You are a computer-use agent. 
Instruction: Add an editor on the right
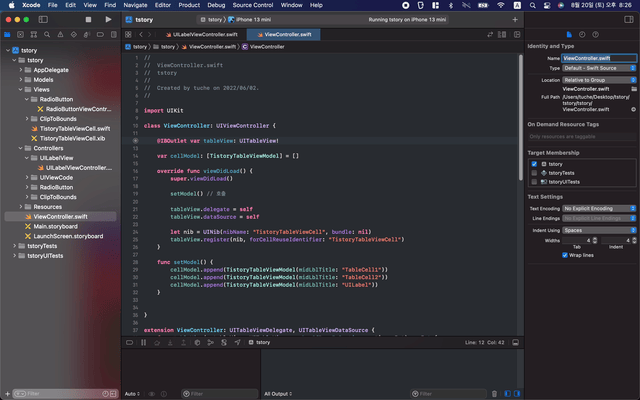[x=517, y=35]
